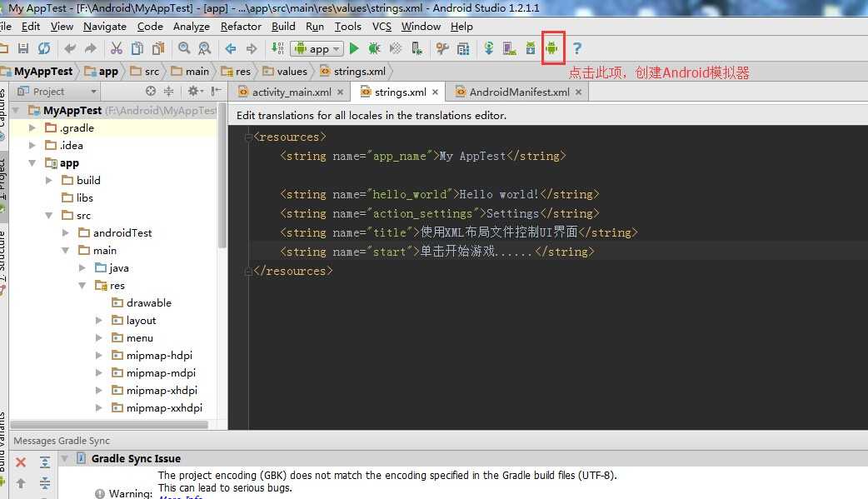The width and height of the screenshot is (868, 499).
Task: Navigate Forward with the right arrow
Action: [252, 49]
